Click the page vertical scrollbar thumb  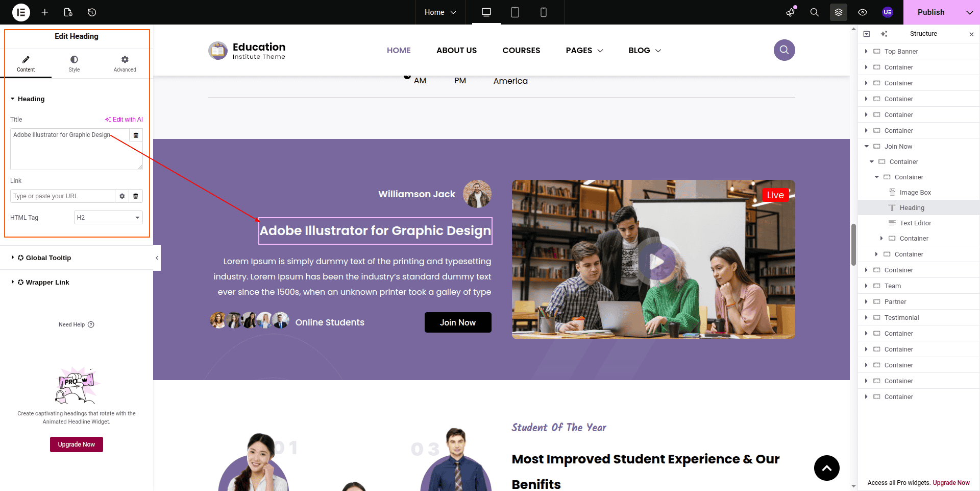pyautogui.click(x=853, y=244)
